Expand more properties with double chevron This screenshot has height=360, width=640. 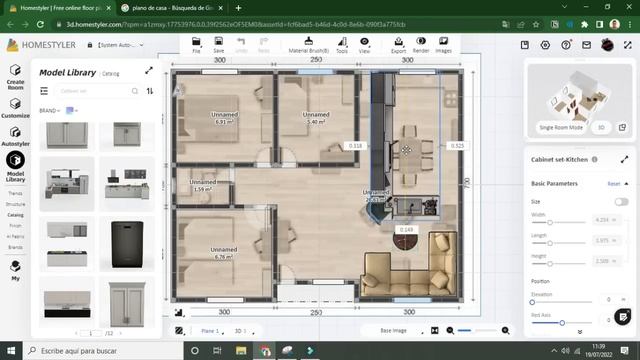(x=580, y=332)
